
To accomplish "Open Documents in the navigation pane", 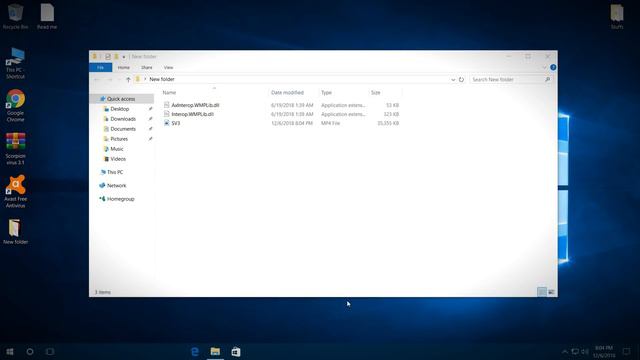I will click(123, 129).
